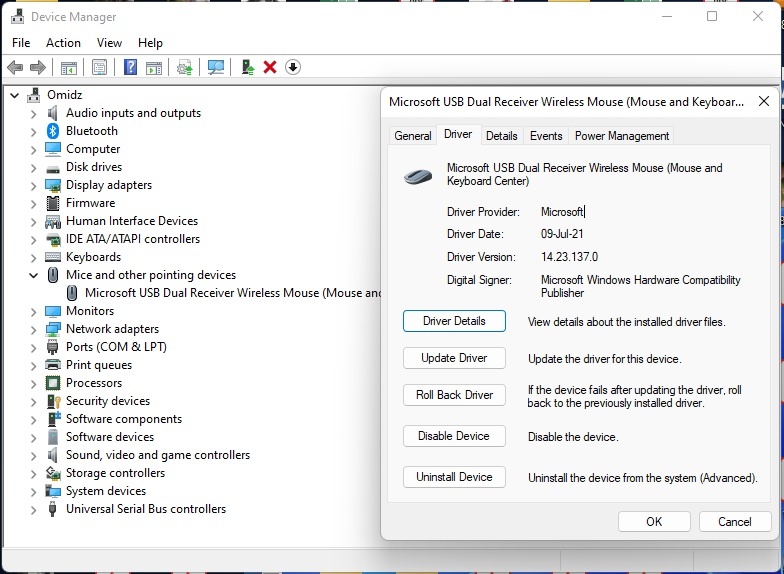This screenshot has height=574, width=784.
Task: Expand the Disk drives category chevron
Action: coord(34,168)
